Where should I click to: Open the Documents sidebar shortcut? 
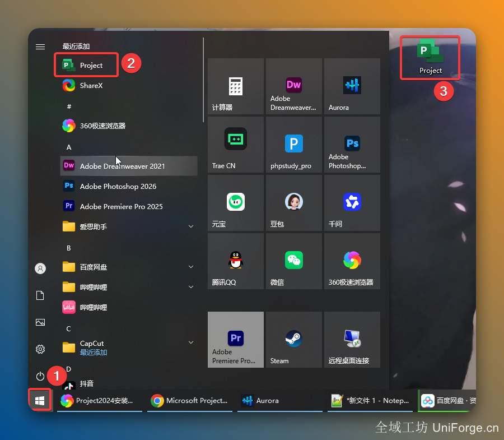click(40, 295)
